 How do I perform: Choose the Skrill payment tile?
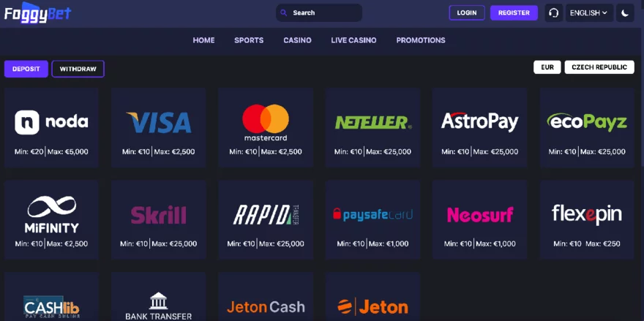158,221
